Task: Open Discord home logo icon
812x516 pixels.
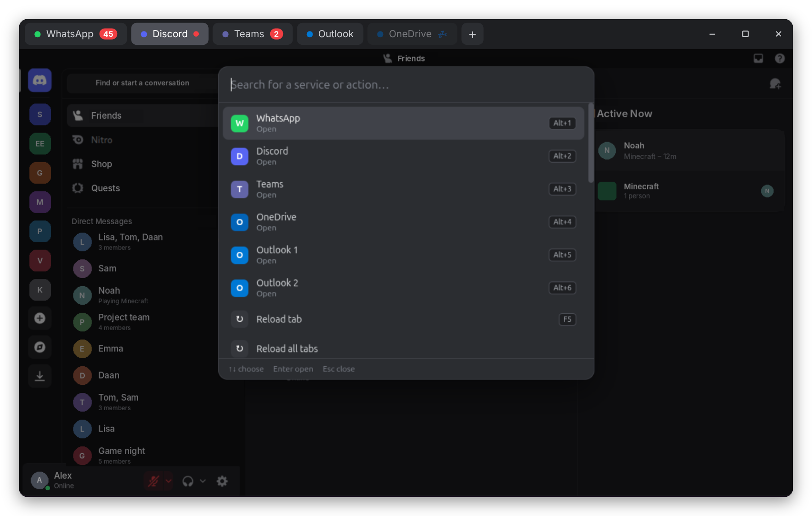Action: [40, 81]
